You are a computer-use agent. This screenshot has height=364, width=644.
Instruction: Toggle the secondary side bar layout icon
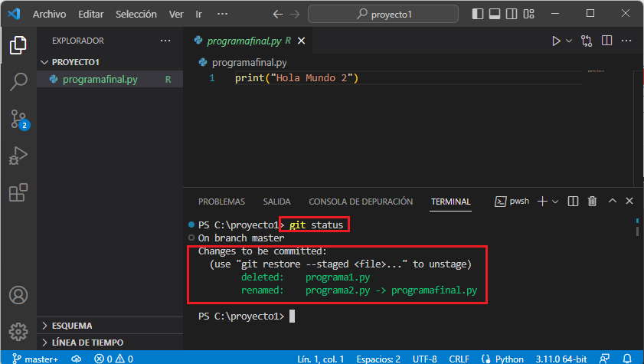tap(512, 14)
